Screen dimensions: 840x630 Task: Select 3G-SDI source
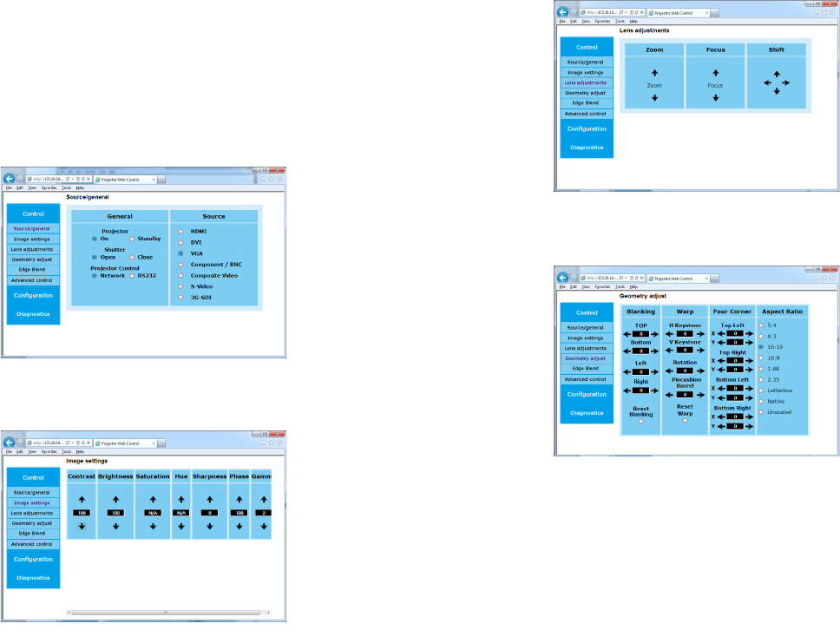coord(180,298)
